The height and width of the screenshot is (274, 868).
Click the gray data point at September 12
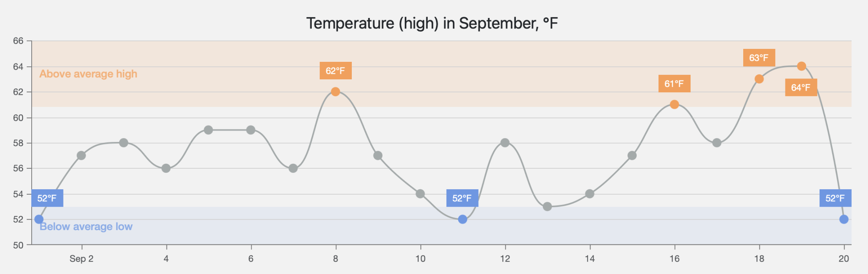pyautogui.click(x=505, y=143)
